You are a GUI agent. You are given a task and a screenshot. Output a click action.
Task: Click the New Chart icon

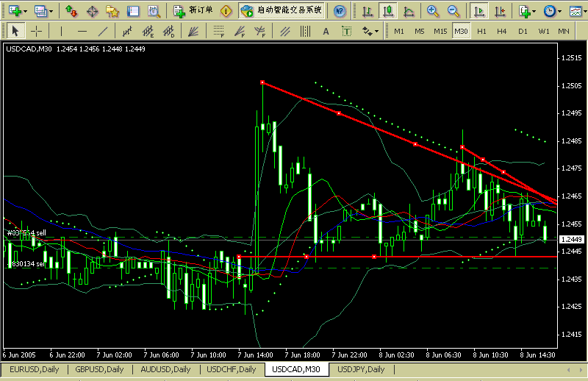pos(15,11)
